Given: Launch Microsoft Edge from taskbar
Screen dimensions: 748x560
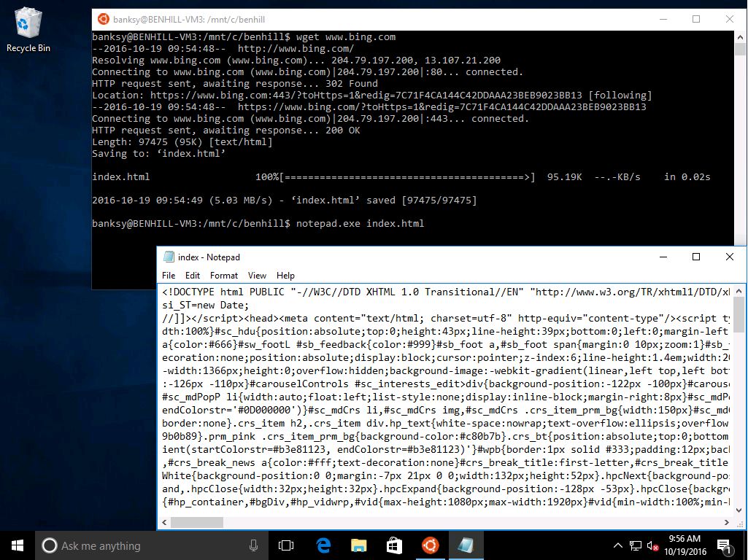Looking at the screenshot, I should 323,545.
